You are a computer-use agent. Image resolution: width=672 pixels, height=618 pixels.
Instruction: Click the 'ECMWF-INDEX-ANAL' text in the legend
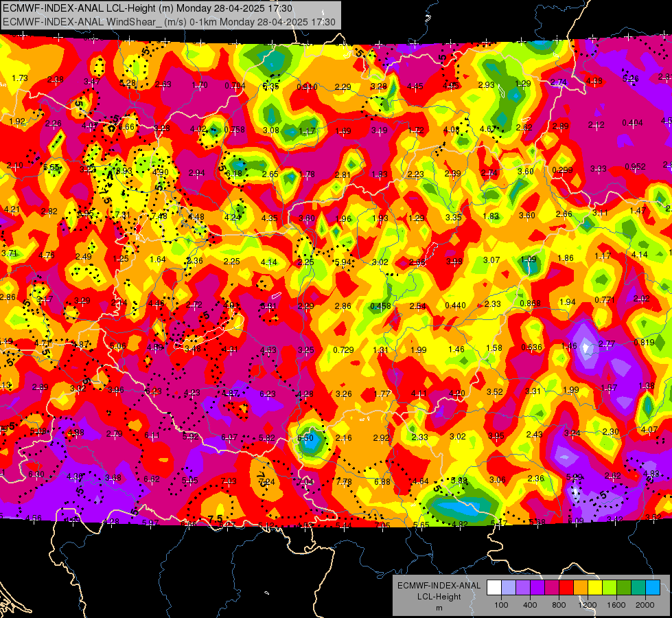[439, 586]
